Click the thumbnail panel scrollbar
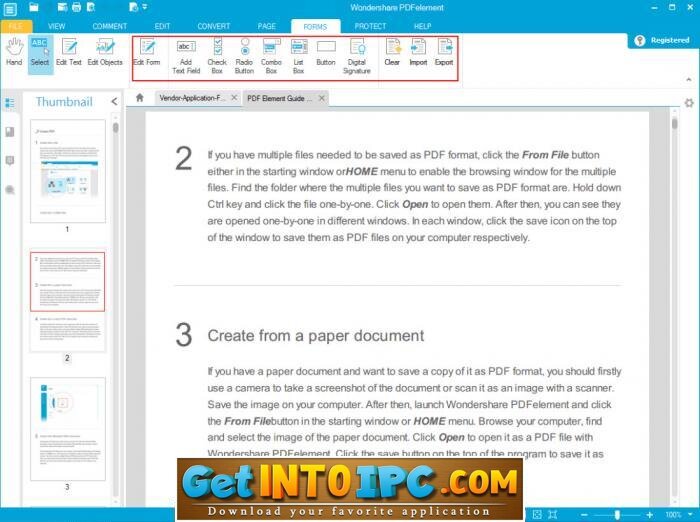Viewport: 700px width, 522px height. [x=116, y=128]
